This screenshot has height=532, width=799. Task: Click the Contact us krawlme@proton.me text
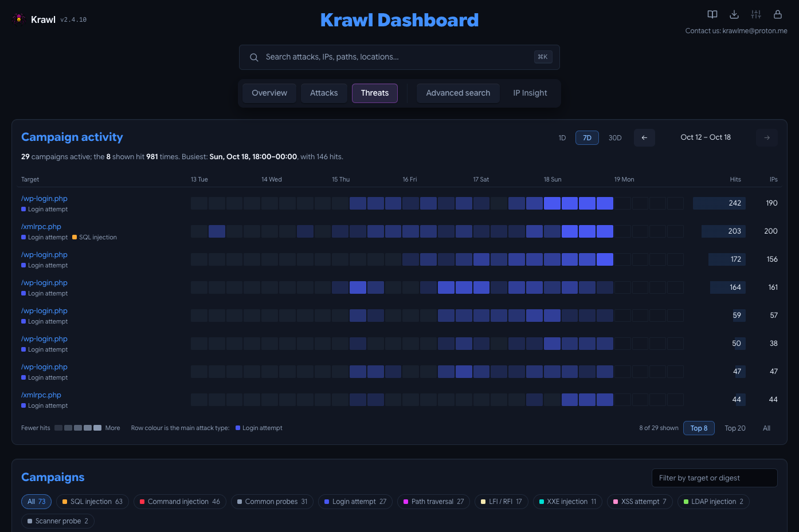(737, 31)
